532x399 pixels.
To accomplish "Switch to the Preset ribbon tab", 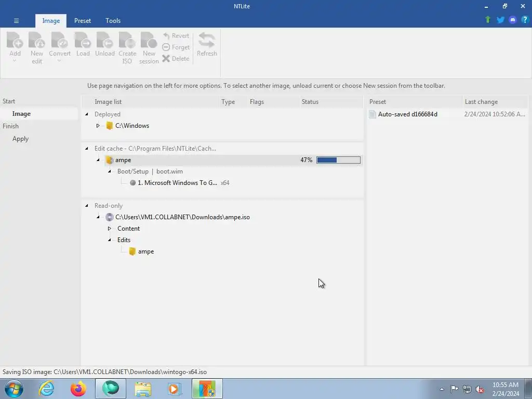I will click(83, 21).
